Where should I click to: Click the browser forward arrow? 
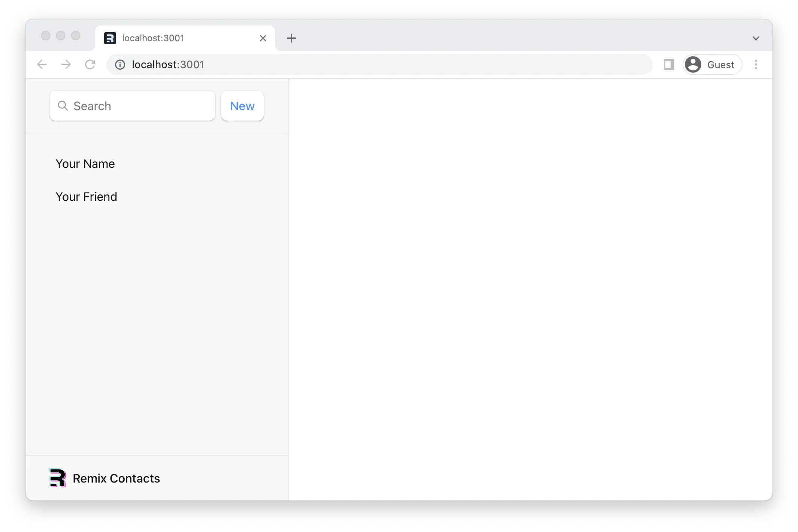(x=66, y=64)
